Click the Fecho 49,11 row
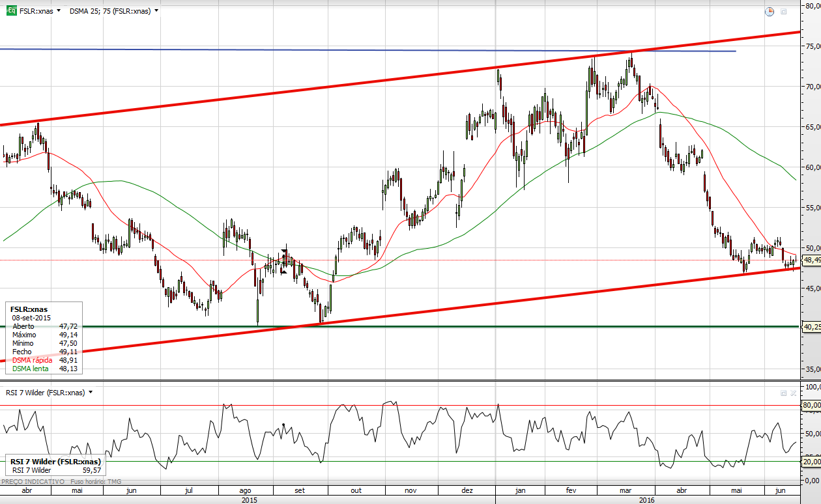Image resolution: width=821 pixels, height=504 pixels. tap(45, 352)
